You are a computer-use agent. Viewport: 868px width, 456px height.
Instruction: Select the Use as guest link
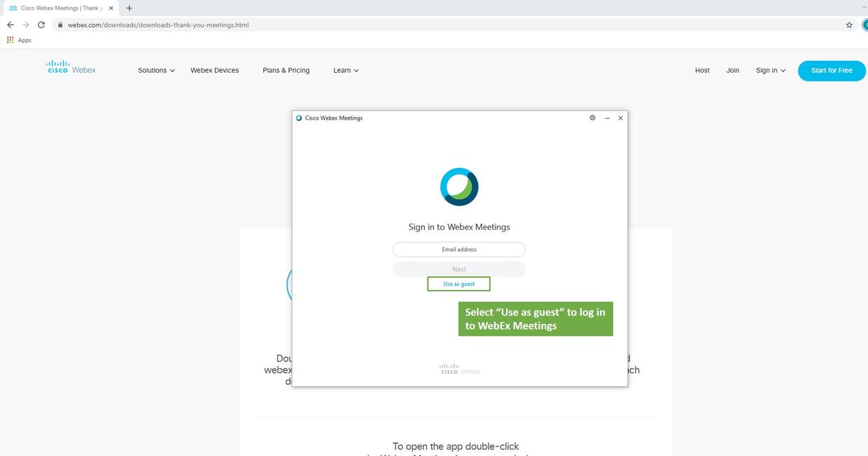tap(458, 284)
